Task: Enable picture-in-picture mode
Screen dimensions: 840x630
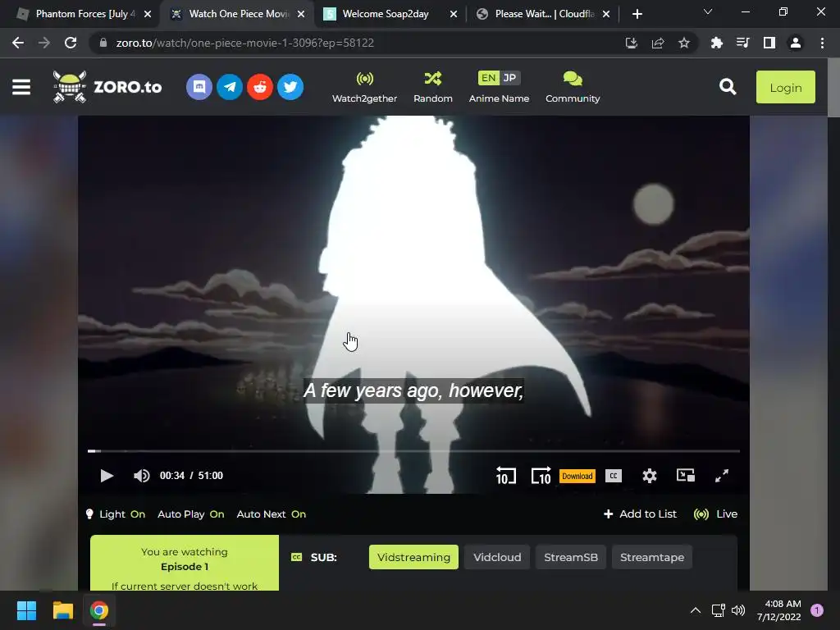Action: click(x=686, y=476)
